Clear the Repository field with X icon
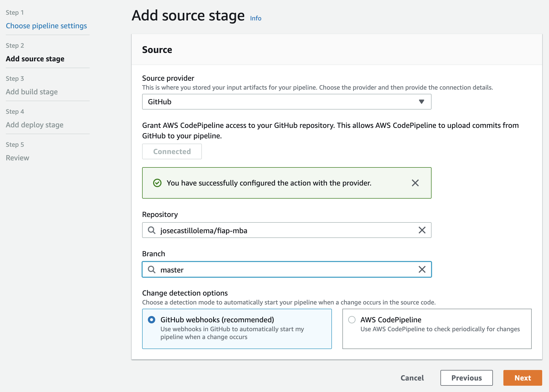Viewport: 549px width, 392px height. tap(422, 230)
